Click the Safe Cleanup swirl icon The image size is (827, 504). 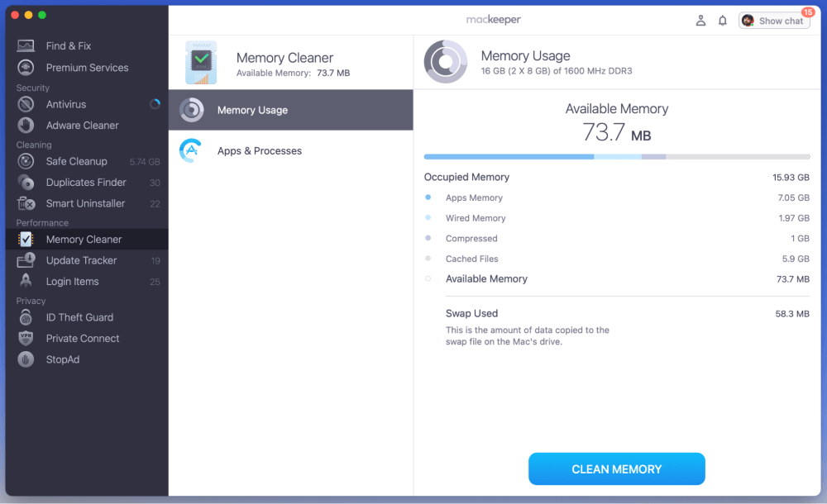(26, 161)
